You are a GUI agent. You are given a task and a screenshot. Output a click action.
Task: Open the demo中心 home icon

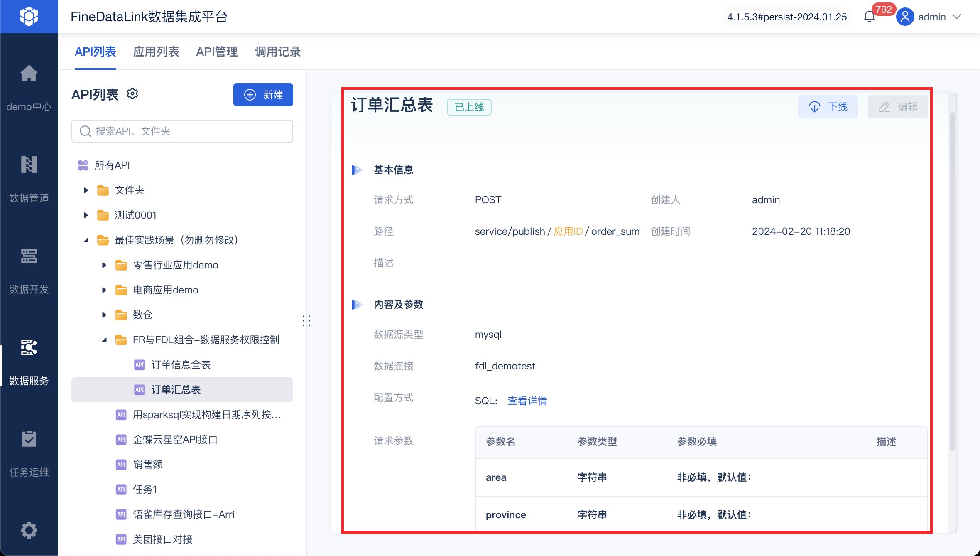[x=29, y=74]
